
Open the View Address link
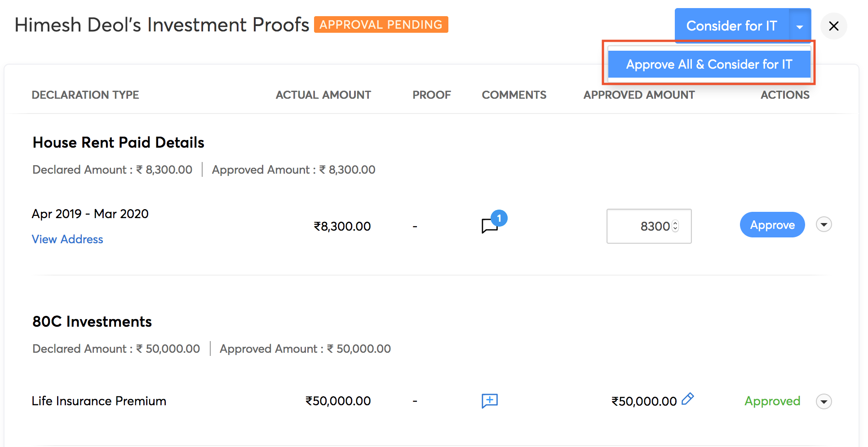click(x=67, y=239)
